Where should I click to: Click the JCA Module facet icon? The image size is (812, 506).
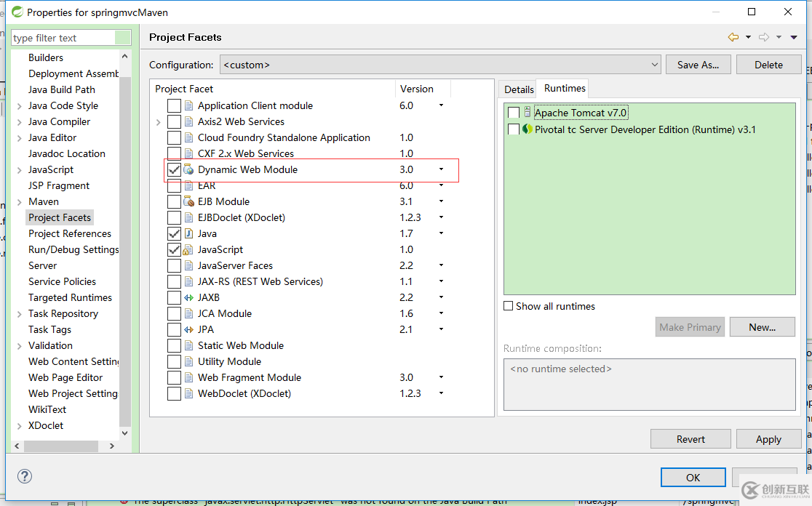(189, 313)
